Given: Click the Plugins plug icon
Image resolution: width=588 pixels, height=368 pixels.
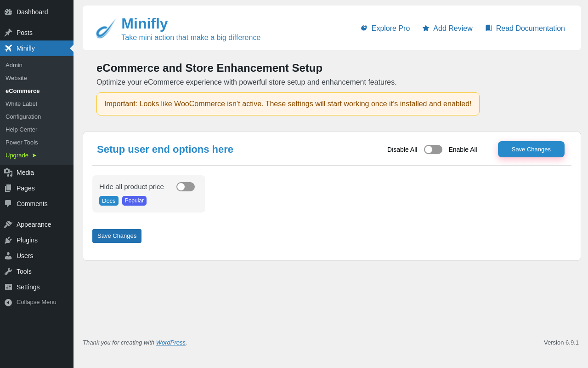Looking at the screenshot, I should (8, 240).
